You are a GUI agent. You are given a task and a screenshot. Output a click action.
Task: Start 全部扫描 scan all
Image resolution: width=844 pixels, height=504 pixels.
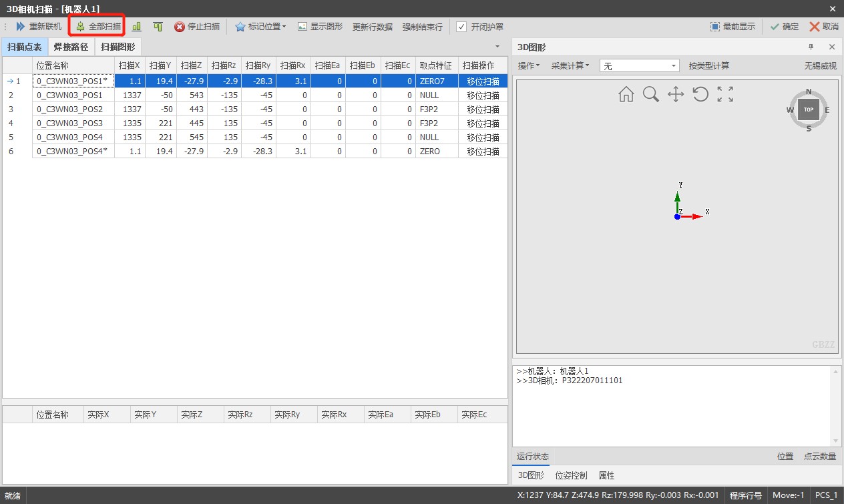98,27
